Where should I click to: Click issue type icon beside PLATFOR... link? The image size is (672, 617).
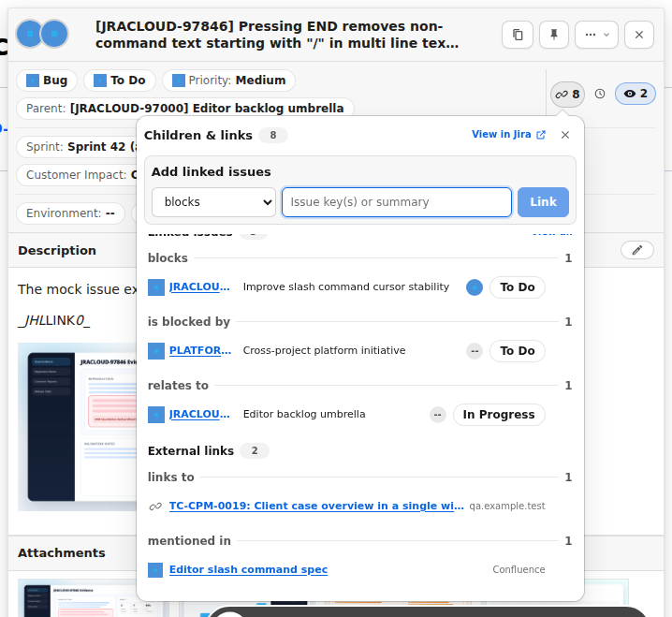[156, 351]
